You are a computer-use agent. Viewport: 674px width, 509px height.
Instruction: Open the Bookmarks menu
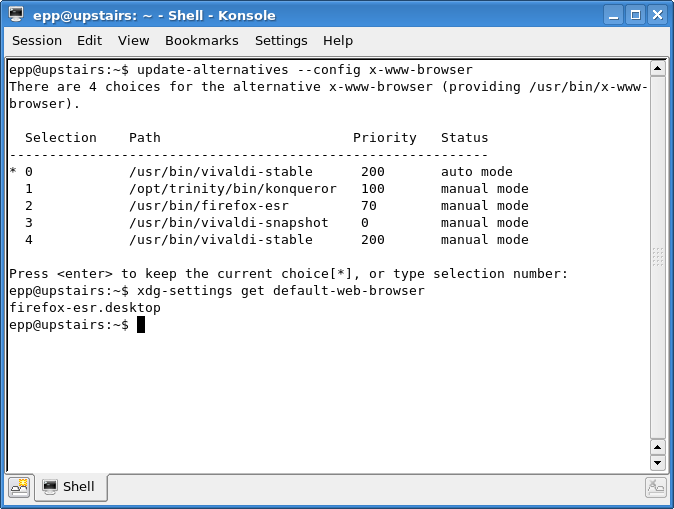coord(202,40)
